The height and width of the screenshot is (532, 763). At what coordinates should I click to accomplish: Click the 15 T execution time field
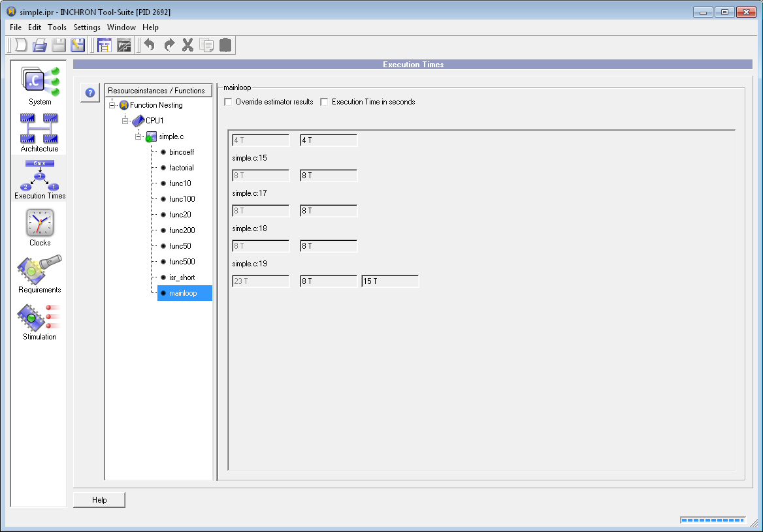point(390,281)
